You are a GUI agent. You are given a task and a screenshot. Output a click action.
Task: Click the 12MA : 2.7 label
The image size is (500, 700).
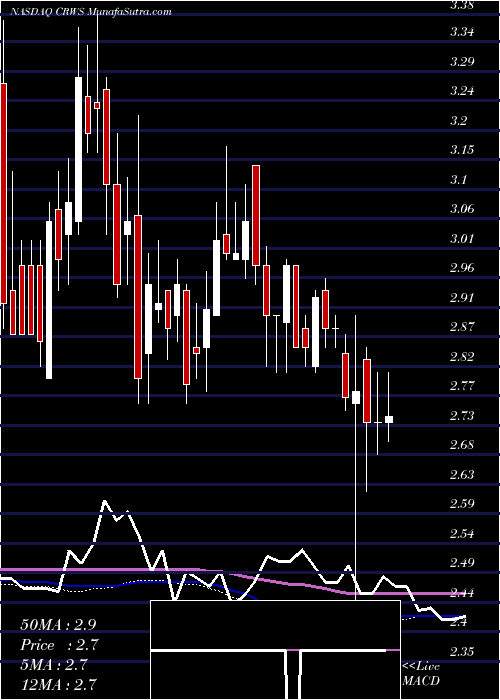(x=59, y=685)
